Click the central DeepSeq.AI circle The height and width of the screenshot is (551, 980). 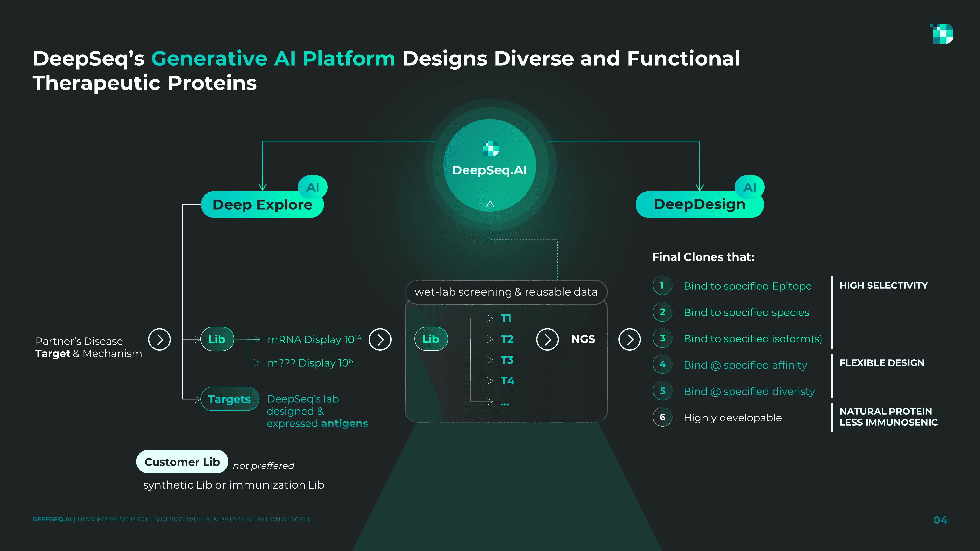pos(490,165)
